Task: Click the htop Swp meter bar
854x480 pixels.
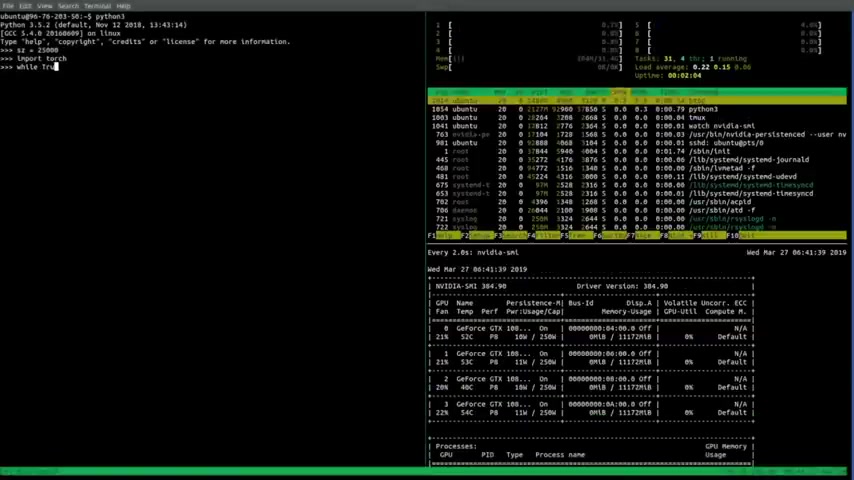Action: coord(529,67)
